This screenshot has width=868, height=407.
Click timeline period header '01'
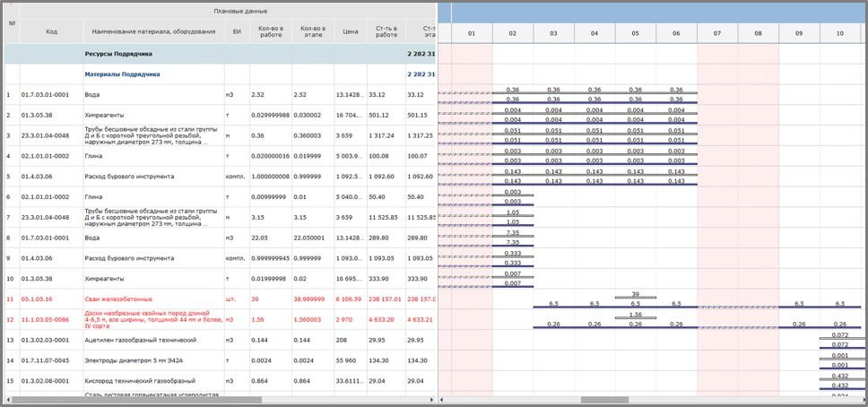(x=471, y=33)
